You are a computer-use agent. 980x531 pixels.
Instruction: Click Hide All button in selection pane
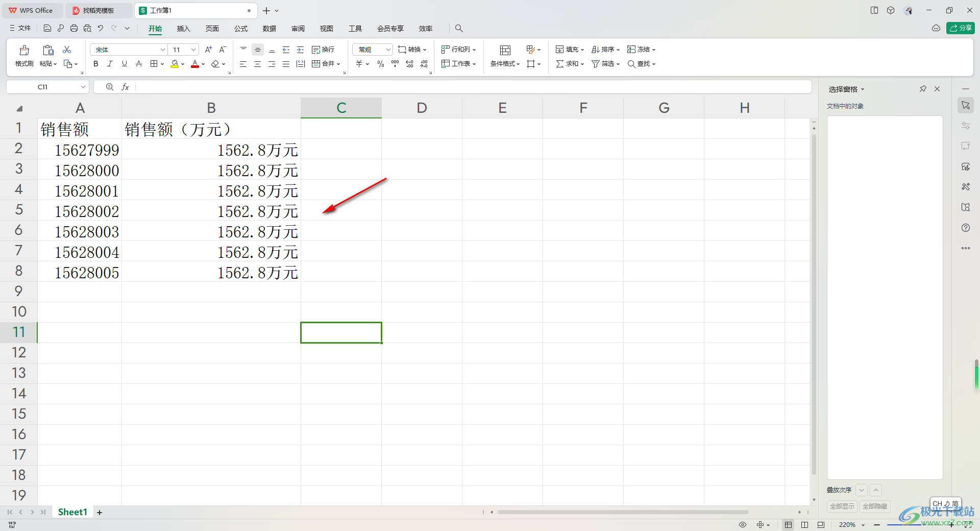coord(875,506)
